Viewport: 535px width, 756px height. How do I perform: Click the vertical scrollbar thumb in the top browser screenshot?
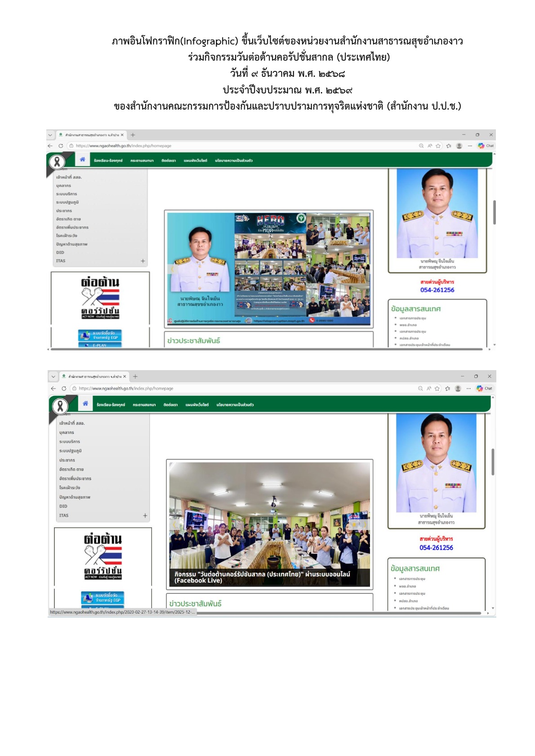(495, 212)
